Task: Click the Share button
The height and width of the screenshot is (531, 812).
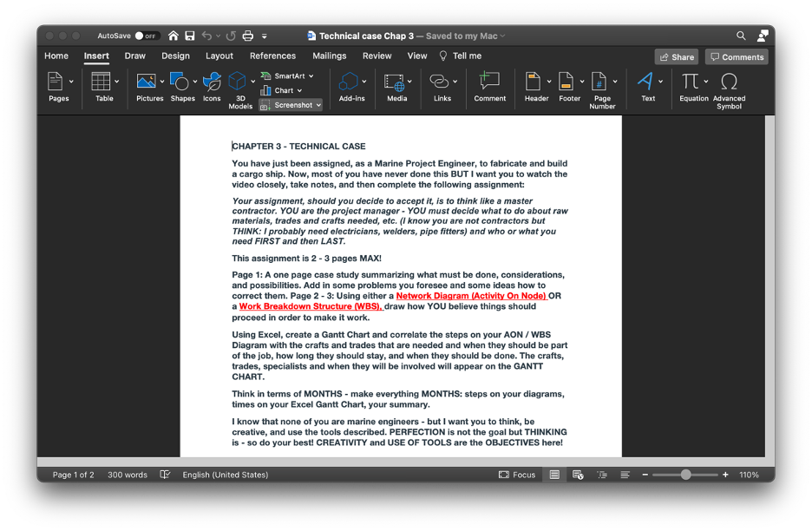Action: tap(676, 56)
